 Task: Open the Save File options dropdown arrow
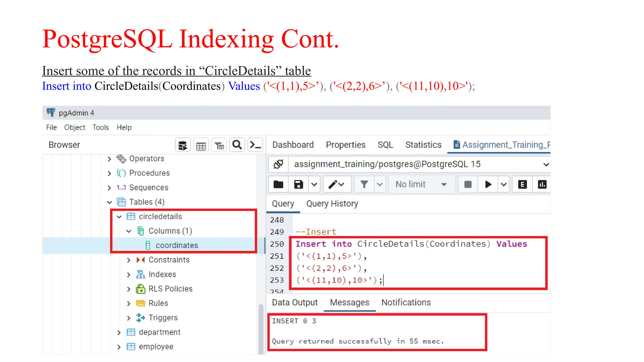point(314,184)
